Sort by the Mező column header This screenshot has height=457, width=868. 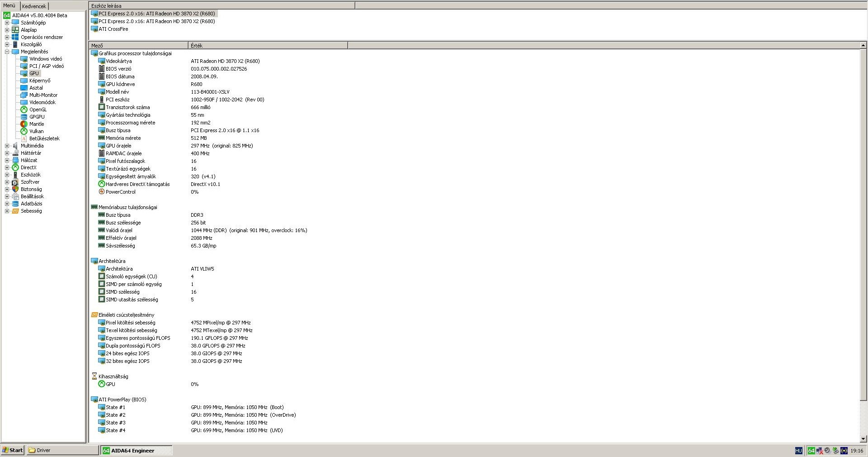tap(138, 45)
